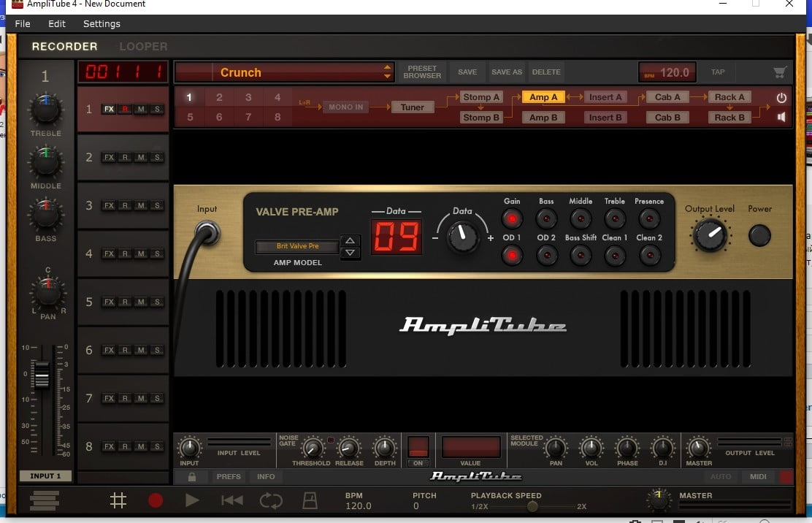Select previous amp model with up arrow
The height and width of the screenshot is (523, 812).
pos(350,241)
